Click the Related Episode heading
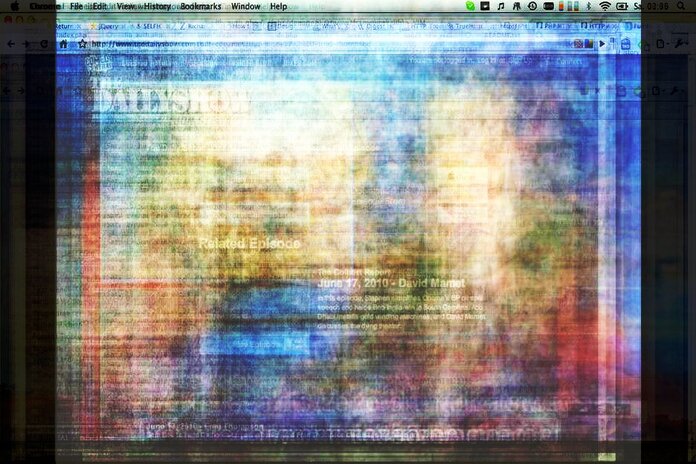This screenshot has height=464, width=696. (x=249, y=243)
